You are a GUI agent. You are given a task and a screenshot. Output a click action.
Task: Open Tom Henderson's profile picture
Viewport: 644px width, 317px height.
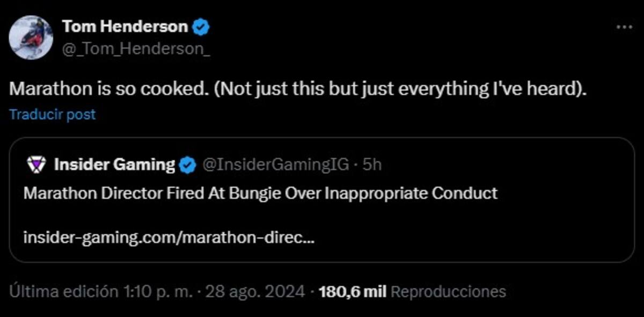click(31, 37)
